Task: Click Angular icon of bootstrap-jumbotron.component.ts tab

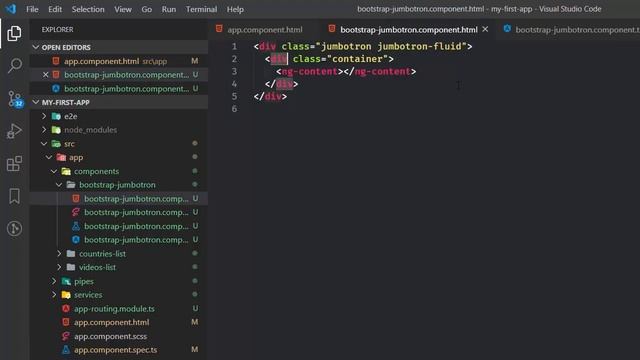Action: (507, 29)
